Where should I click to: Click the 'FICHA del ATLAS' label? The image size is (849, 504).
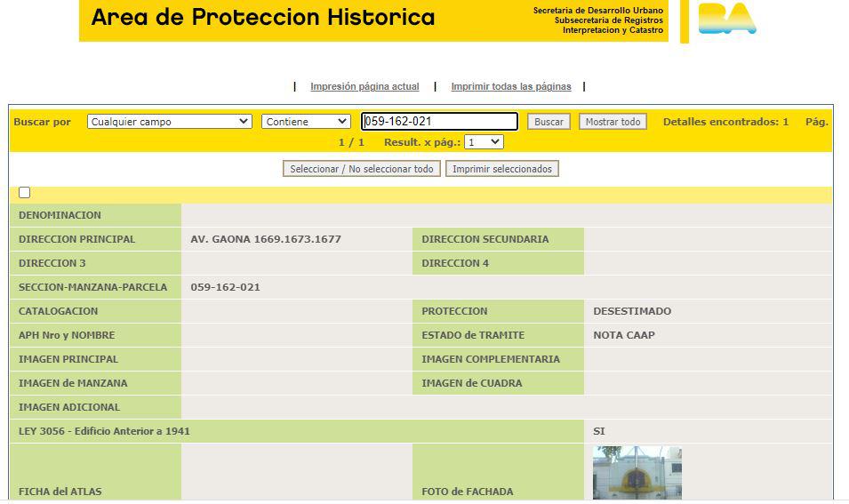[x=60, y=492]
